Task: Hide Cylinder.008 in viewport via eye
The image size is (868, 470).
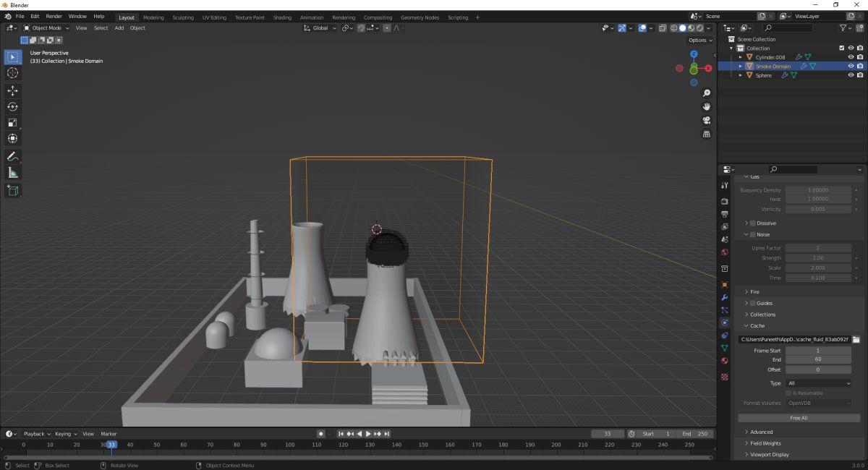Action: click(x=851, y=57)
